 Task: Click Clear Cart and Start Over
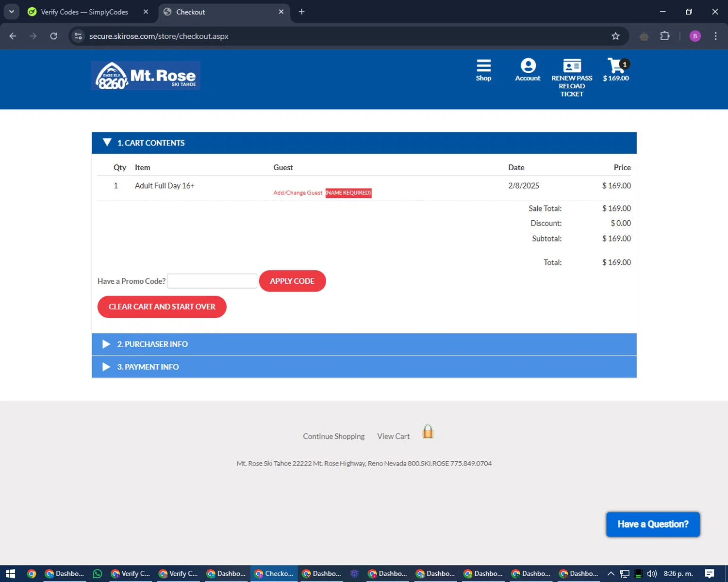[162, 307]
